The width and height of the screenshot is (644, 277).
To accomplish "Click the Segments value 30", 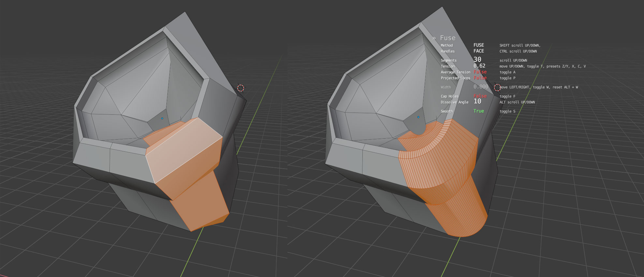I will coord(477,60).
